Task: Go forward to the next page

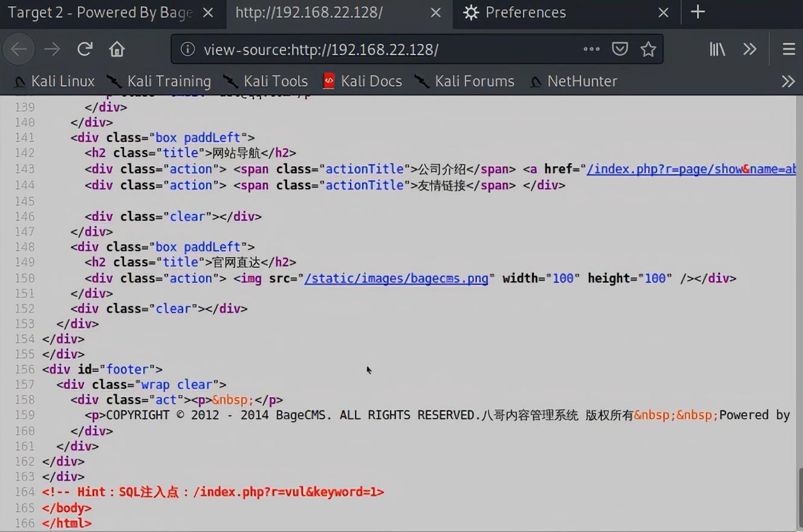Action: click(x=52, y=49)
